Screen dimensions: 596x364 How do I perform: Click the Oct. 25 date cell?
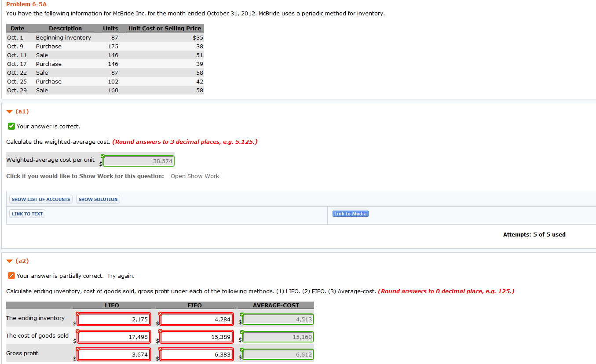17,82
